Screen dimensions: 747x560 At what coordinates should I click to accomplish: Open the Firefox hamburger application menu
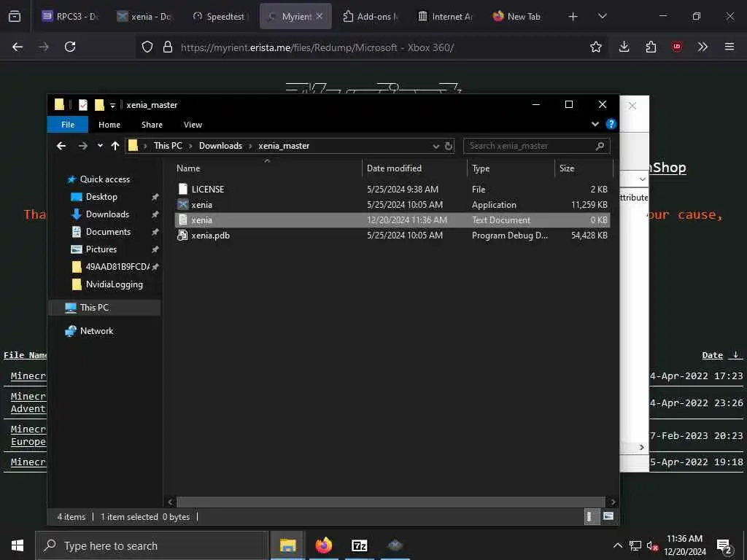[729, 47]
